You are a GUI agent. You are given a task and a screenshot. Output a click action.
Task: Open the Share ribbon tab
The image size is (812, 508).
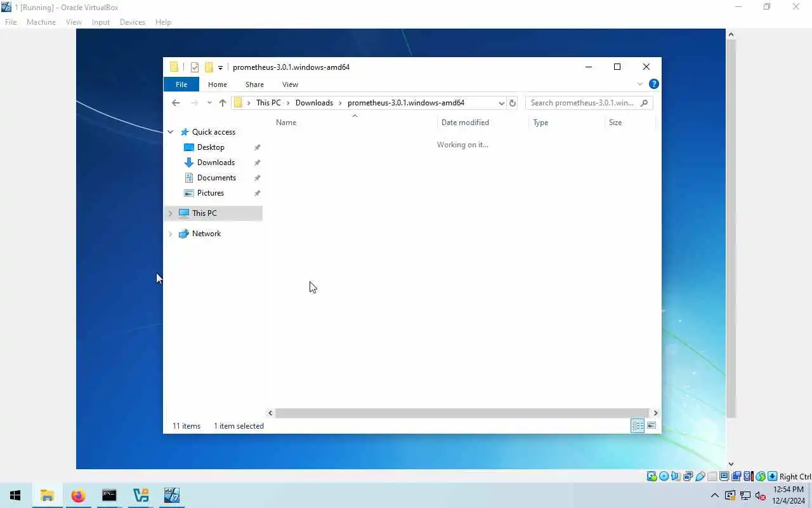(254, 84)
